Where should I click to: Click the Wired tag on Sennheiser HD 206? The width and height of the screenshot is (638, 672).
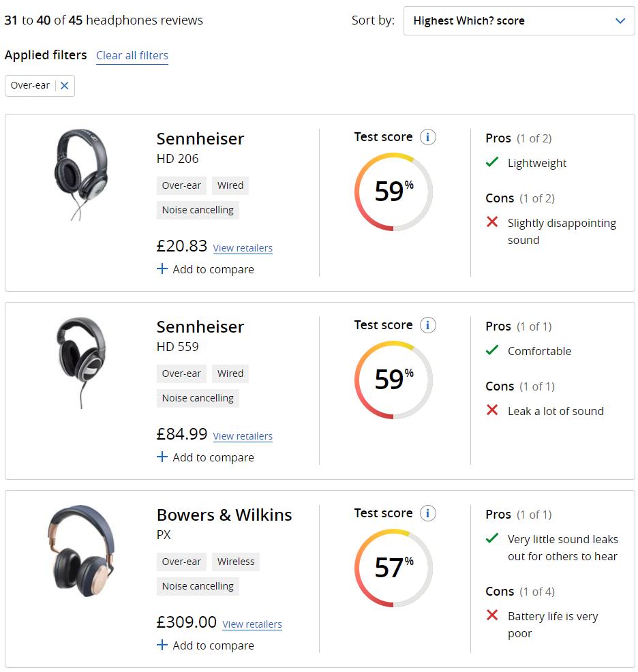click(230, 185)
